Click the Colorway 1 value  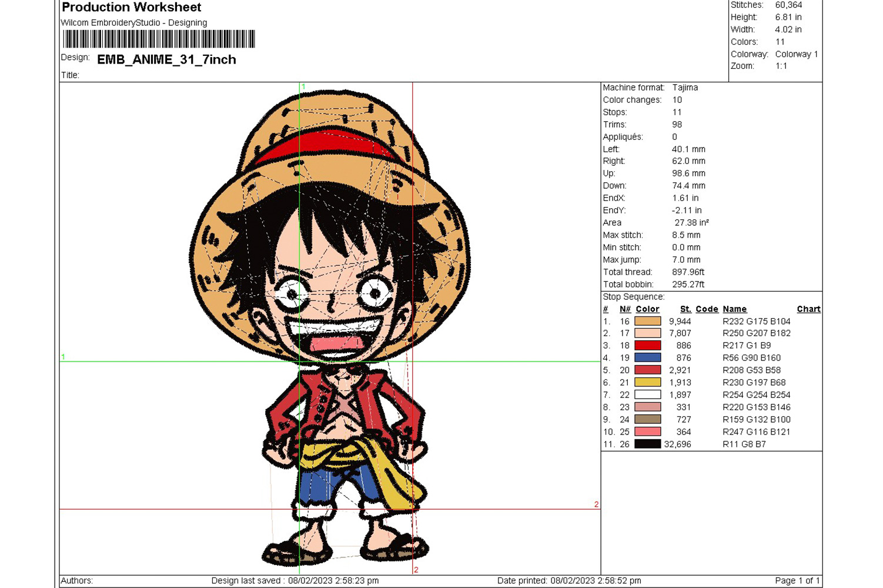click(797, 54)
